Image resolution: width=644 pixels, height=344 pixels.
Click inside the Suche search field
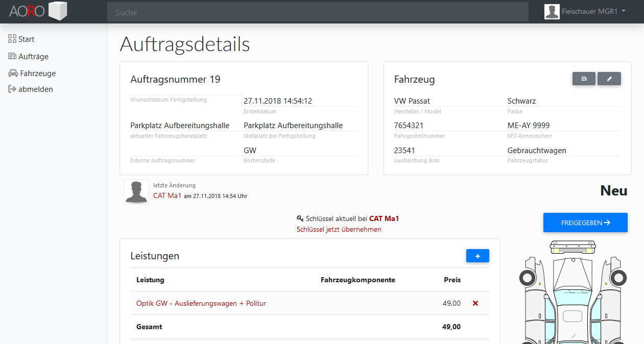click(x=317, y=11)
